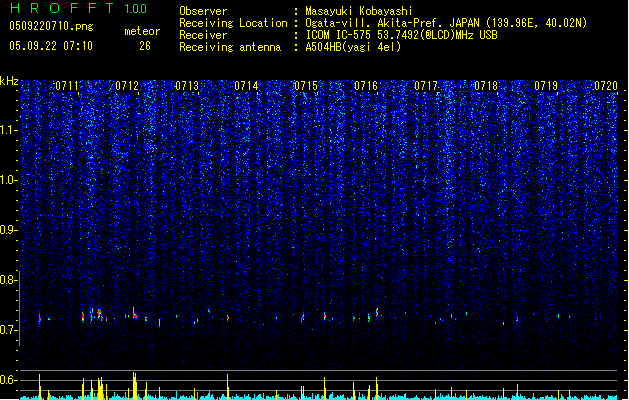Click the 0.7 kHz axis label
The width and height of the screenshot is (629, 400).
coord(9,330)
